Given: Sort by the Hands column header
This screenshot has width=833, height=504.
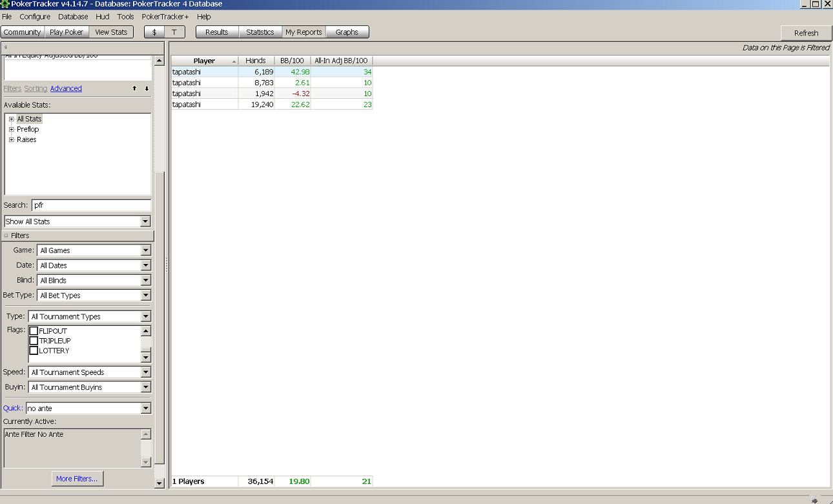Looking at the screenshot, I should (256, 61).
